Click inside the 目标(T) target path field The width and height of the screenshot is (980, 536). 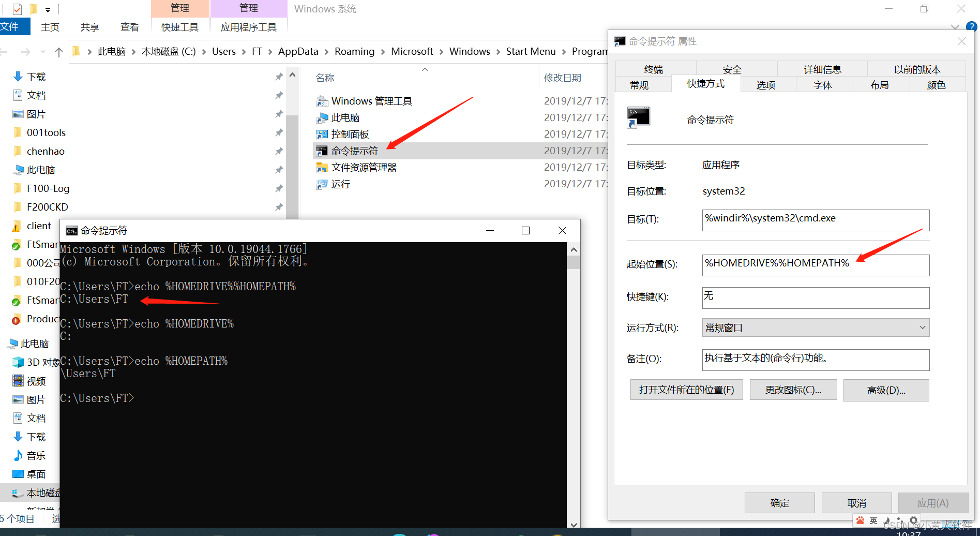[x=815, y=219]
